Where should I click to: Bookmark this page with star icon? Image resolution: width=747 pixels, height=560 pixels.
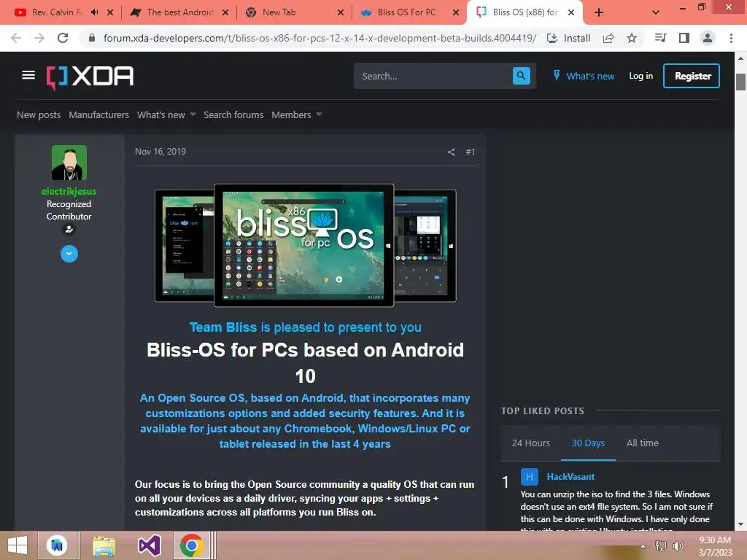pyautogui.click(x=632, y=38)
